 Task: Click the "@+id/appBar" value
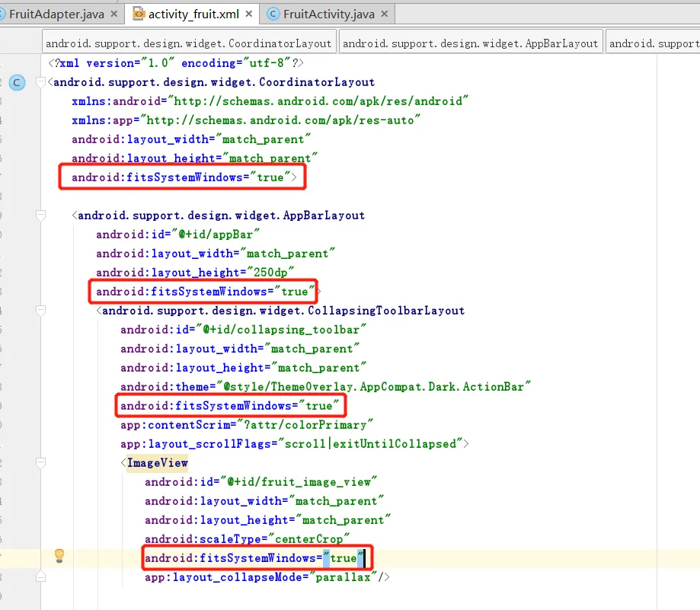216,235
